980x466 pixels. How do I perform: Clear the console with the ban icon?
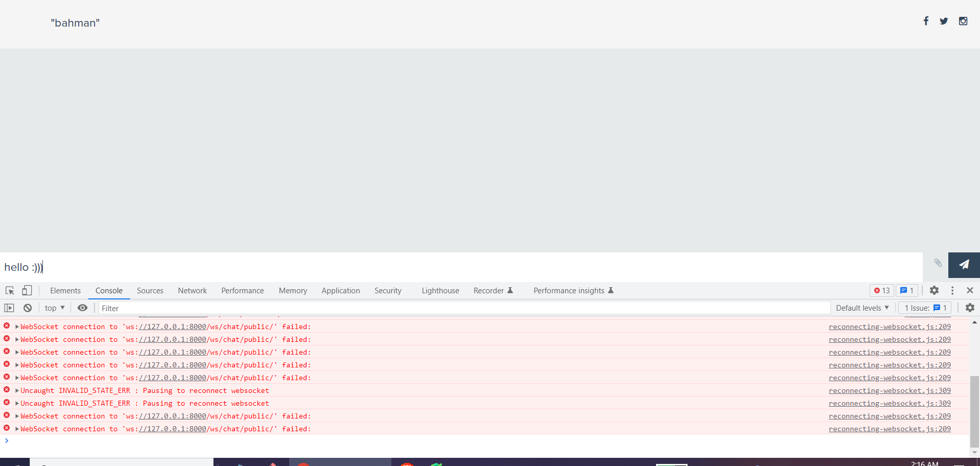28,308
